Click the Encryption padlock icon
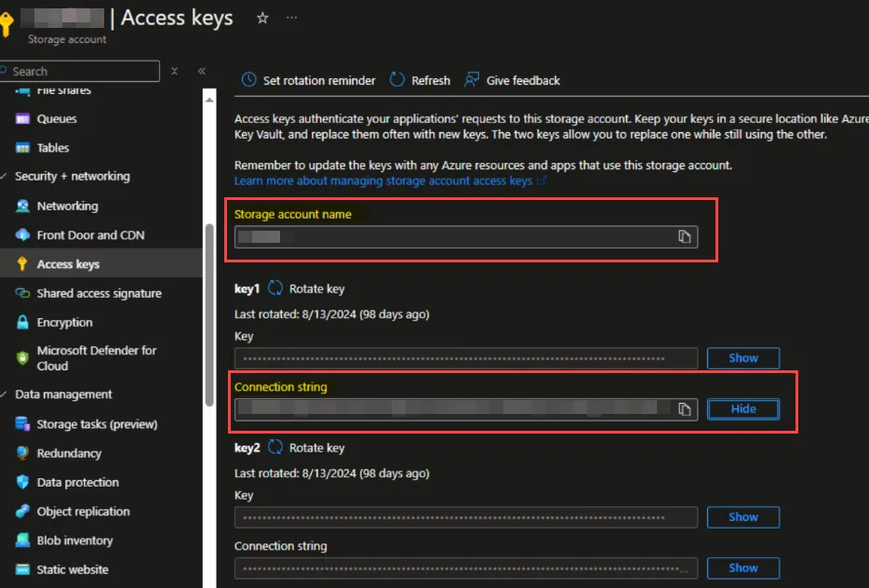 pyautogui.click(x=22, y=323)
